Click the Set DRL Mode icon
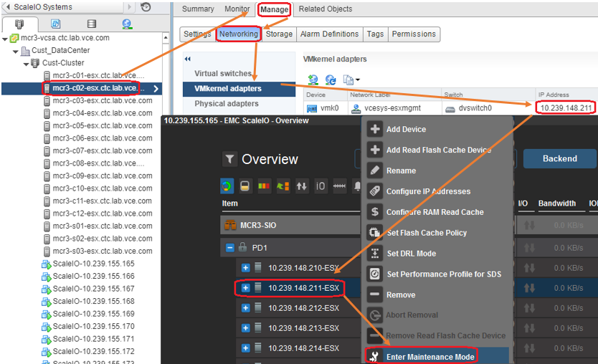 375,253
